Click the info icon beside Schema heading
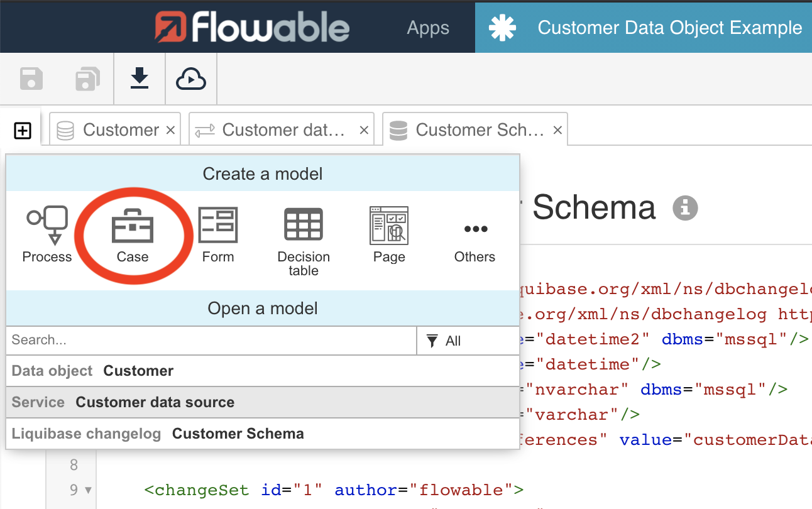Screen dimensions: 812x509 [685, 208]
